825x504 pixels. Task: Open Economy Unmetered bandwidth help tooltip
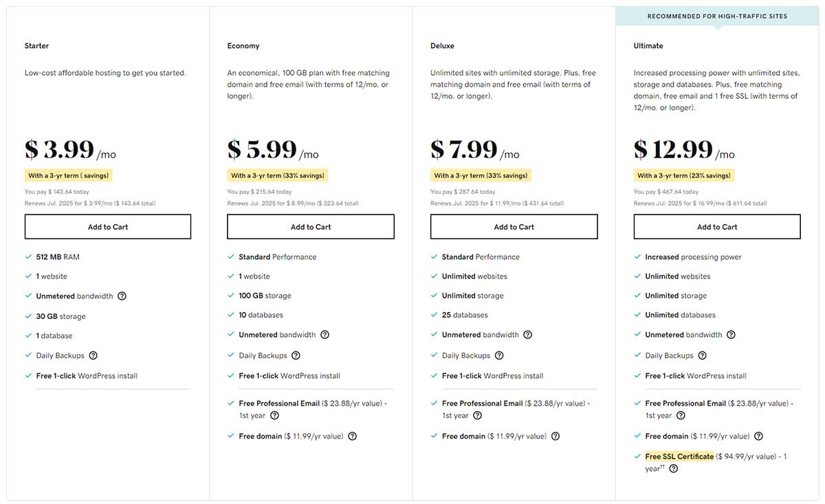[x=324, y=335]
